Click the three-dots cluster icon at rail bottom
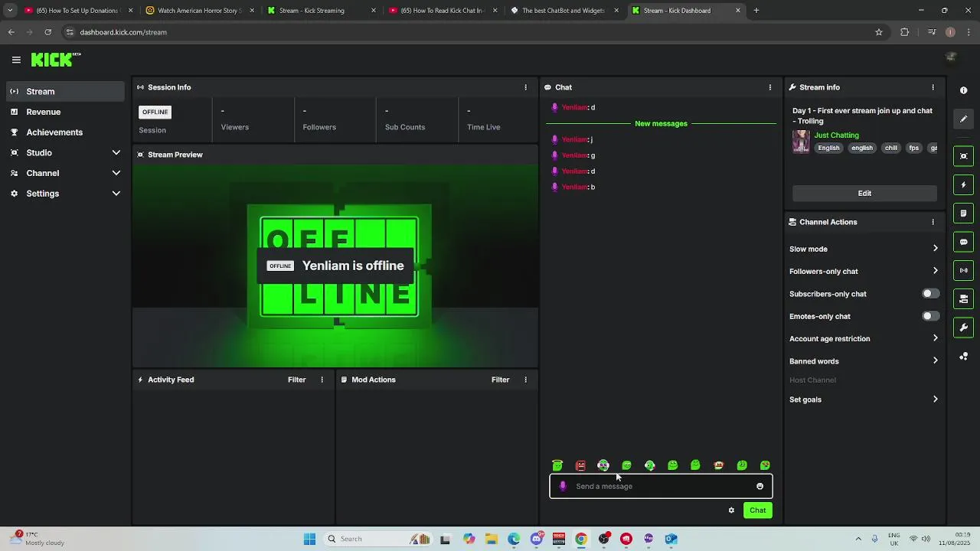Image resolution: width=980 pixels, height=551 pixels. coord(963,357)
